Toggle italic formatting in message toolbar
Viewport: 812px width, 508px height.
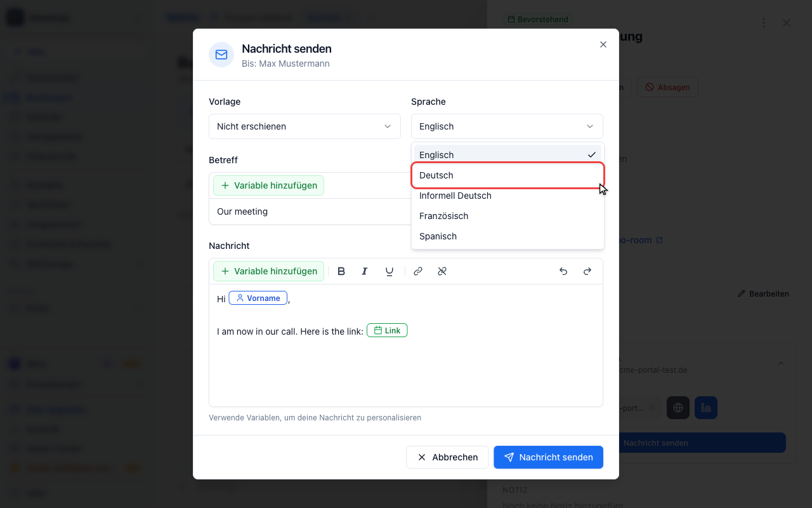[365, 271]
